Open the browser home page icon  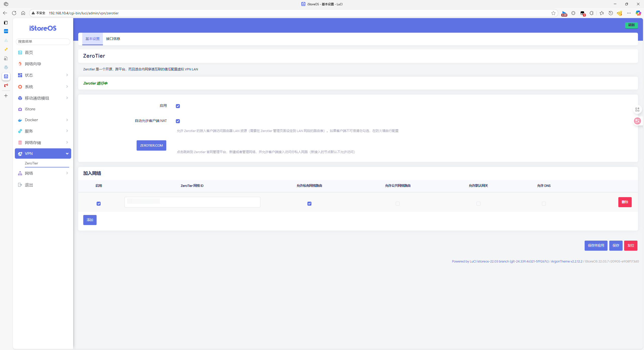[x=23, y=13]
